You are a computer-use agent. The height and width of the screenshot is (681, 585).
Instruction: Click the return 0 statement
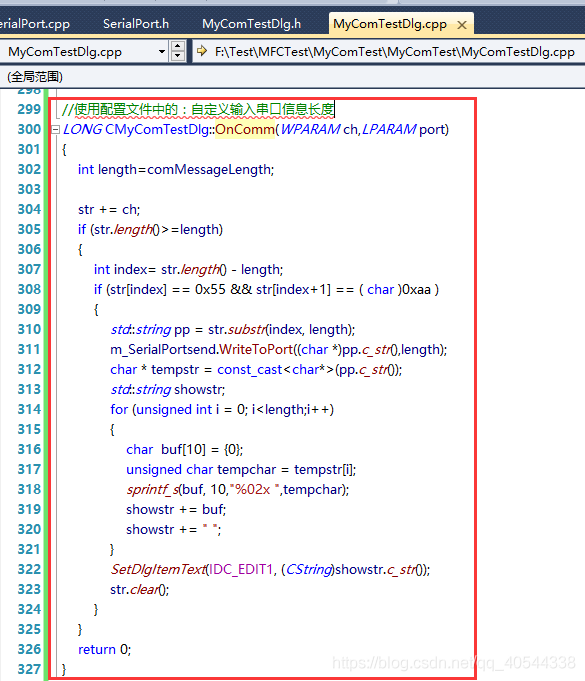click(x=104, y=649)
